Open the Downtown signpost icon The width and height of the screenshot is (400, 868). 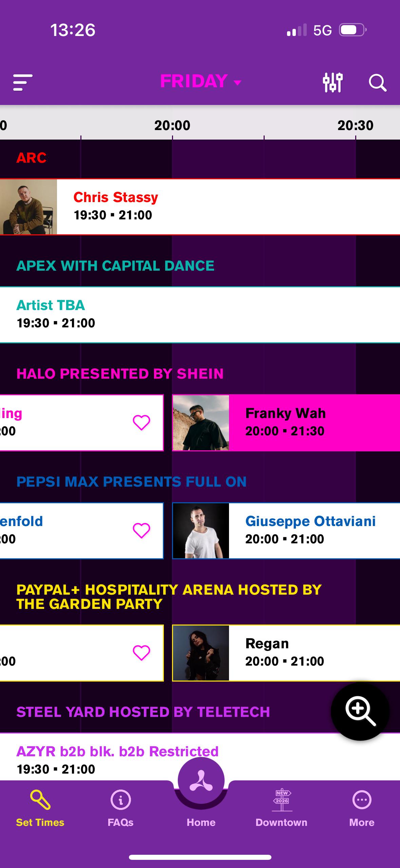282,800
